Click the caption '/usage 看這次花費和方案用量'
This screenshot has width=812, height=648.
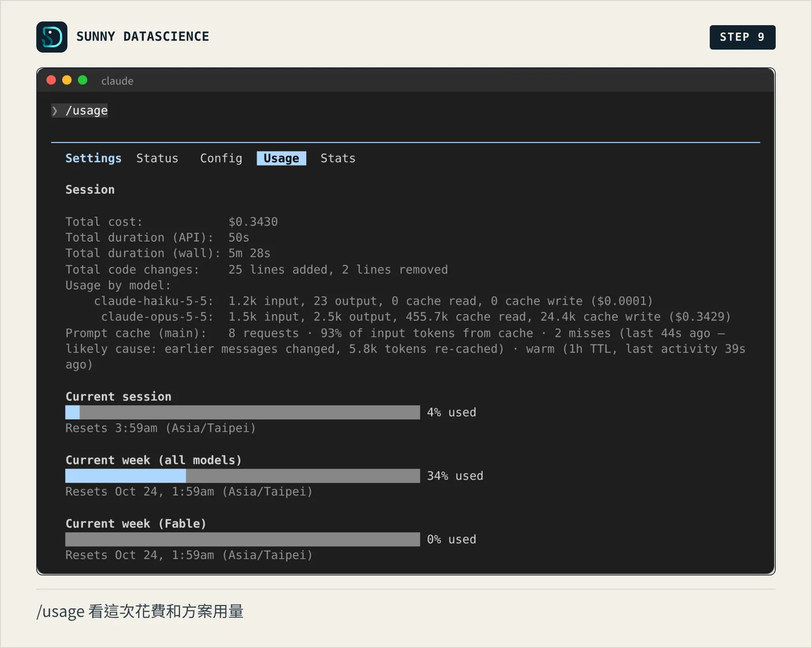140,611
